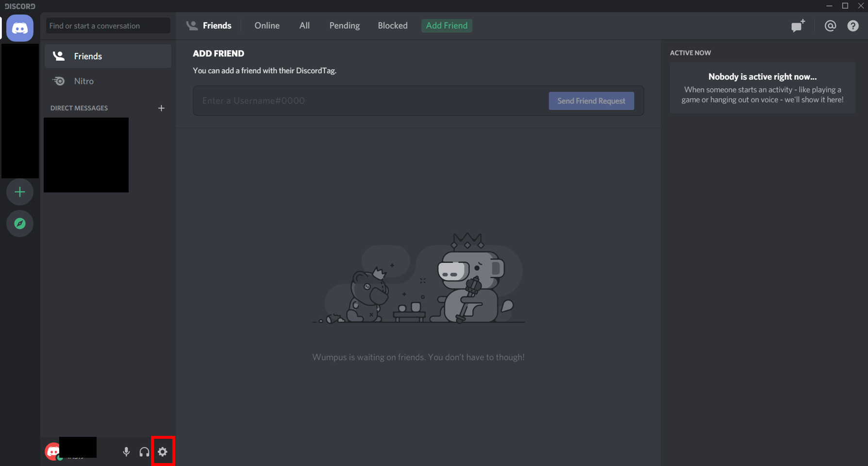This screenshot has width=868, height=466.
Task: Click Send Friend Request button
Action: [591, 101]
